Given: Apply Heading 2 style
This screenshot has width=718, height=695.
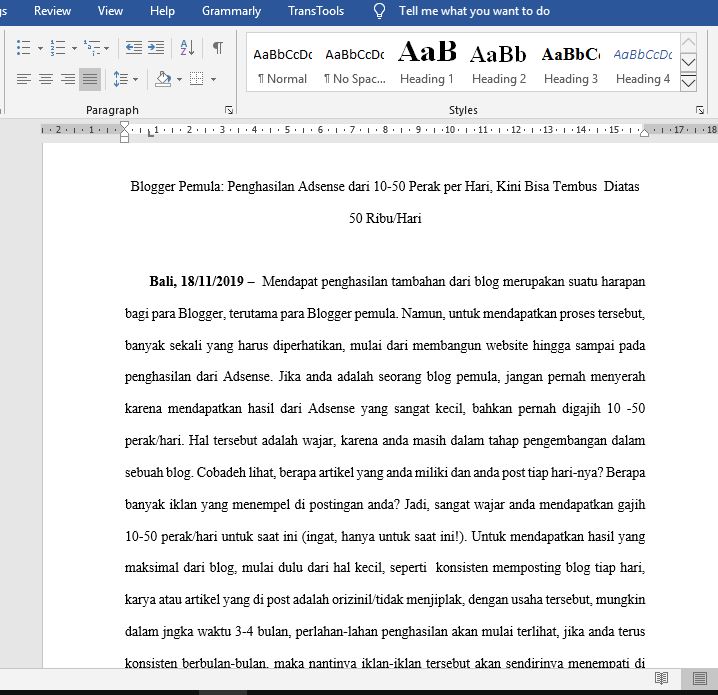Looking at the screenshot, I should pos(499,64).
